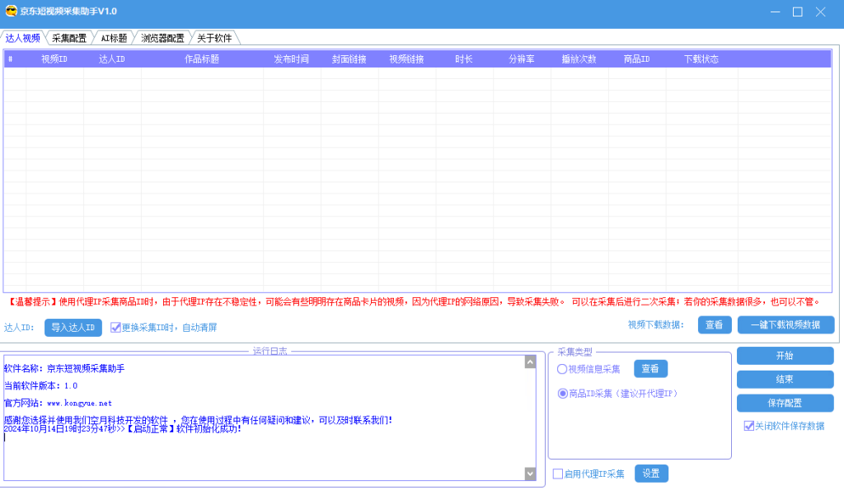Viewport: 844px width, 504px height.
Task: Click the 采集类型 group label
Action: click(x=574, y=352)
